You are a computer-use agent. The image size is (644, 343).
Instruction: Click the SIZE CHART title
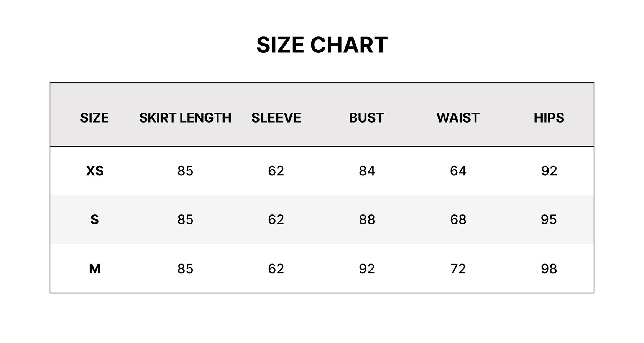[322, 45]
